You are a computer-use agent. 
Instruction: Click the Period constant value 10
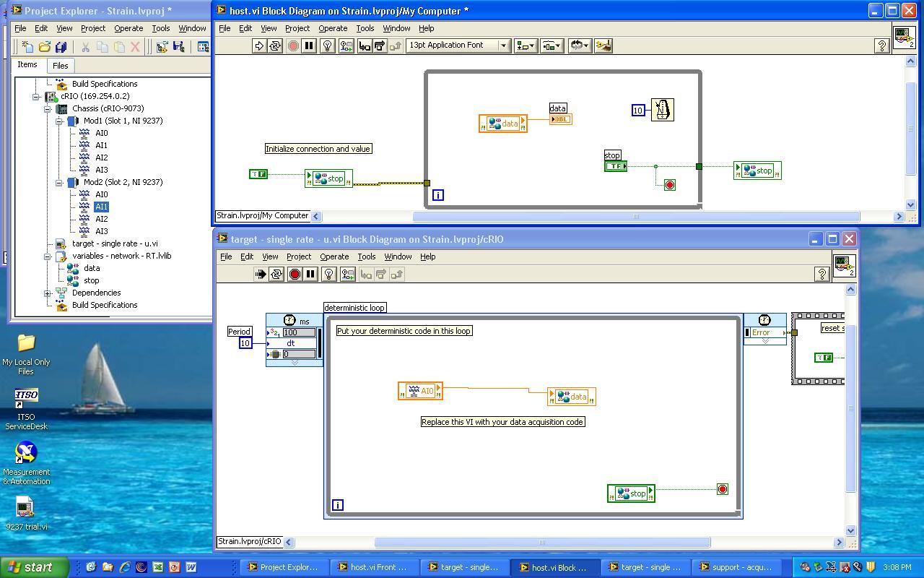245,343
